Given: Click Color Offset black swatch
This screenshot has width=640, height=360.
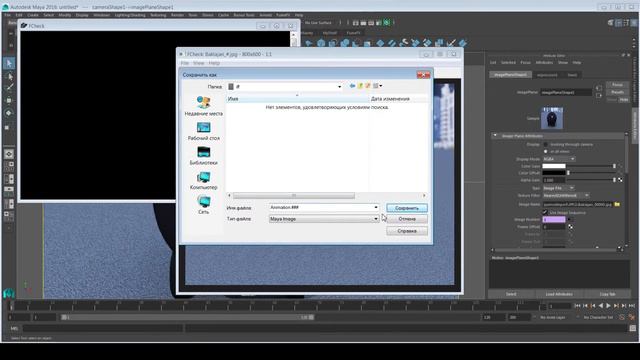Looking at the screenshot, I should [x=554, y=173].
